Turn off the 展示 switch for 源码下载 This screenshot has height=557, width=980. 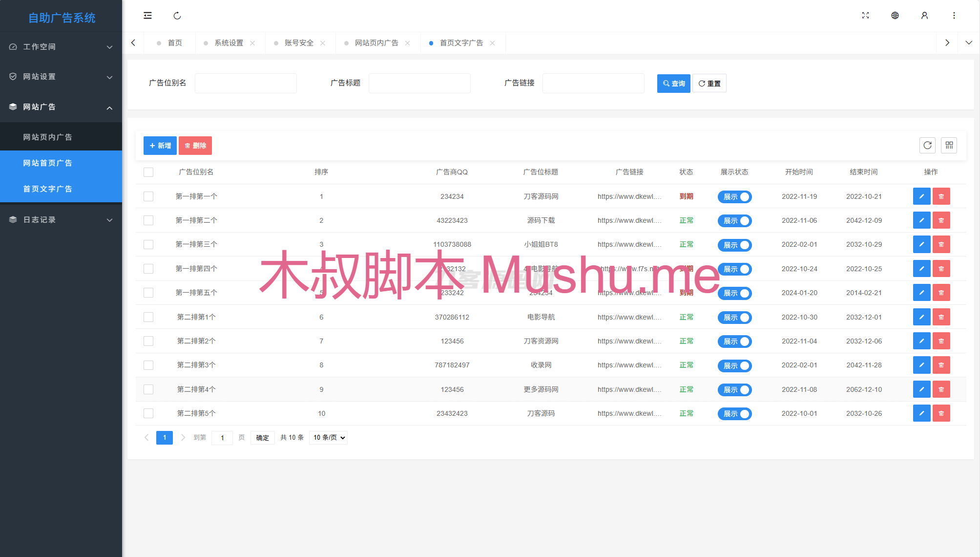click(x=734, y=220)
